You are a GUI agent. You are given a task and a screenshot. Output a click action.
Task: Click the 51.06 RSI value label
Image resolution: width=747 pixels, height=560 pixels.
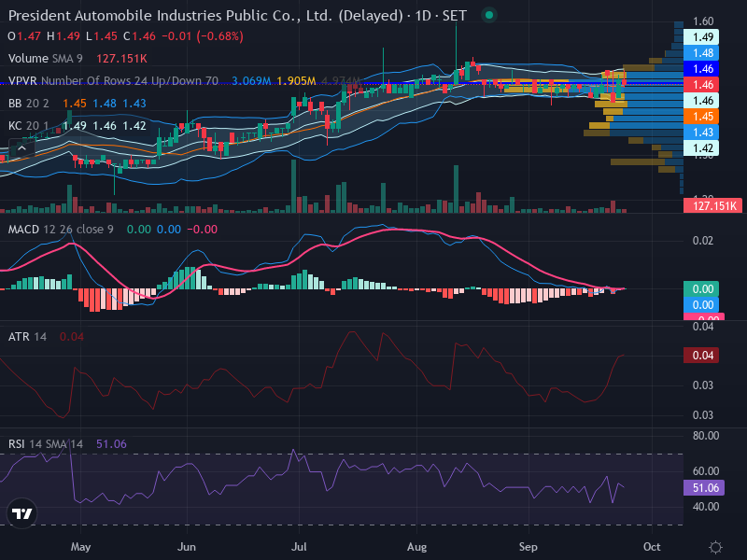(704, 487)
